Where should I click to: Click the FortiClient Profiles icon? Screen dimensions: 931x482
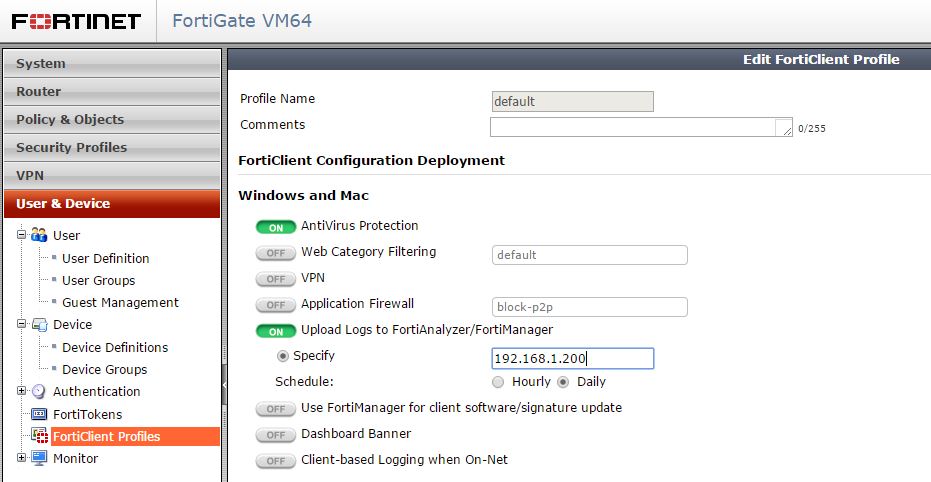pyautogui.click(x=40, y=436)
